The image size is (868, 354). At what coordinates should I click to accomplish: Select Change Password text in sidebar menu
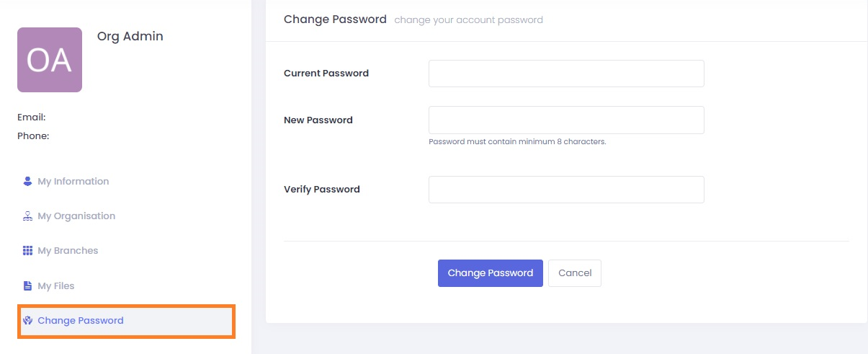(x=81, y=321)
